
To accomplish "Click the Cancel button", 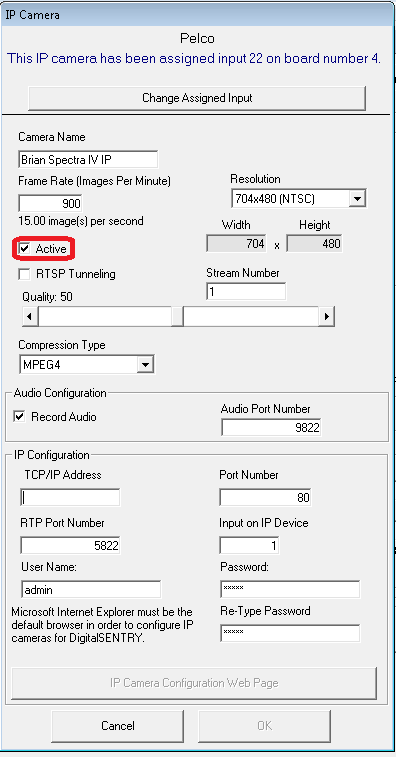I will pyautogui.click(x=118, y=726).
